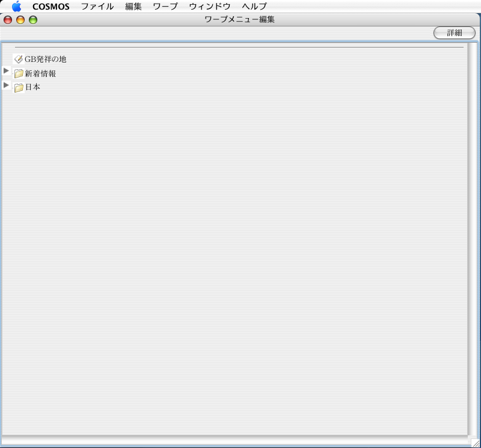The image size is (481, 448).
Task: Click the GB発祥の地 bookmark icon
Action: tap(19, 59)
